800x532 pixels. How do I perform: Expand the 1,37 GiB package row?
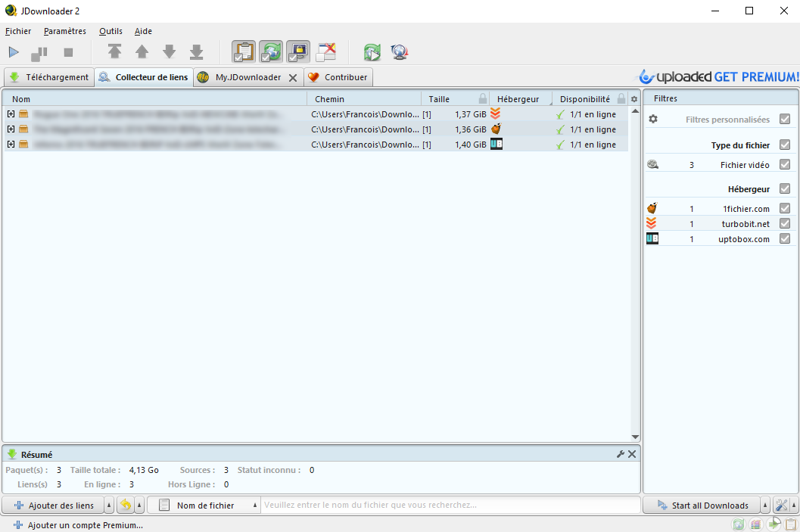[11, 114]
